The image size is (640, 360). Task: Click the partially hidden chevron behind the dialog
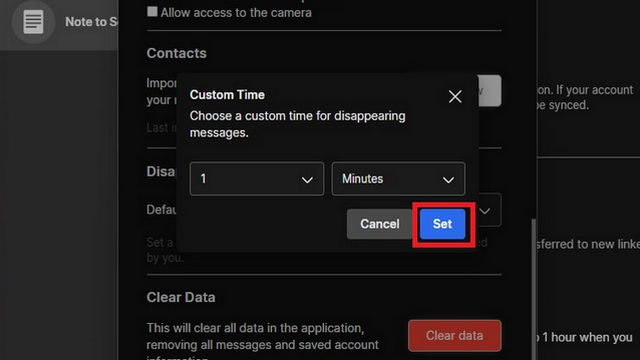pyautogui.click(x=485, y=211)
